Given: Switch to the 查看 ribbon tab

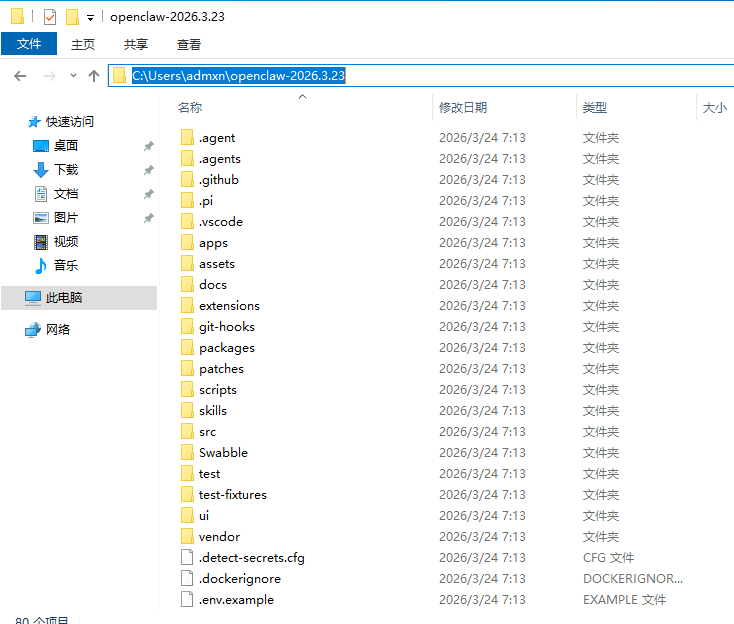Looking at the screenshot, I should 189,44.
